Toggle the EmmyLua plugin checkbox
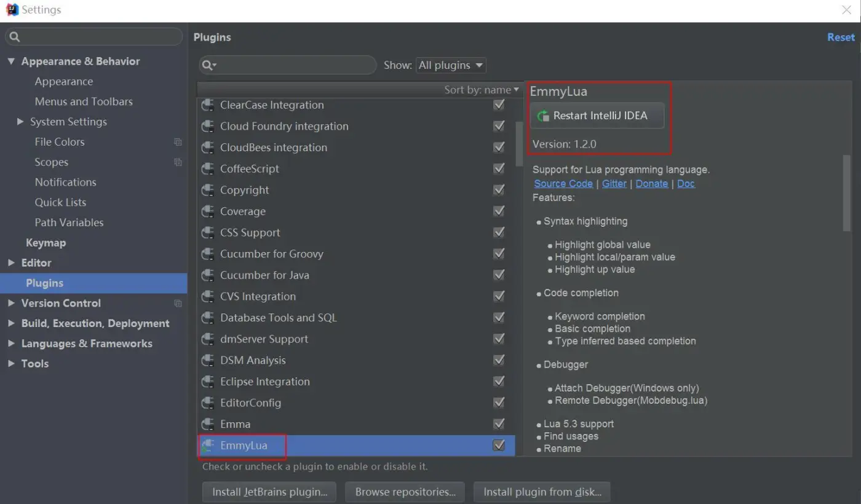 coord(499,445)
